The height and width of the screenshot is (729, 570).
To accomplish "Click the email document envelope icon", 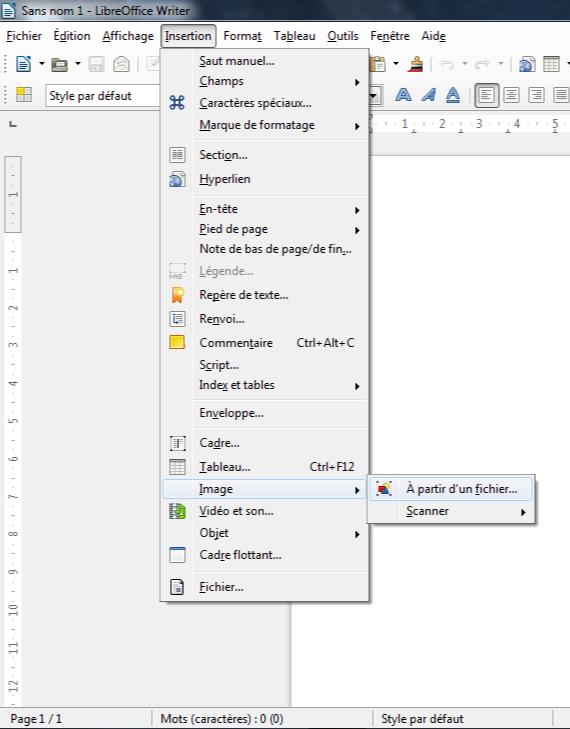I will pyautogui.click(x=121, y=64).
